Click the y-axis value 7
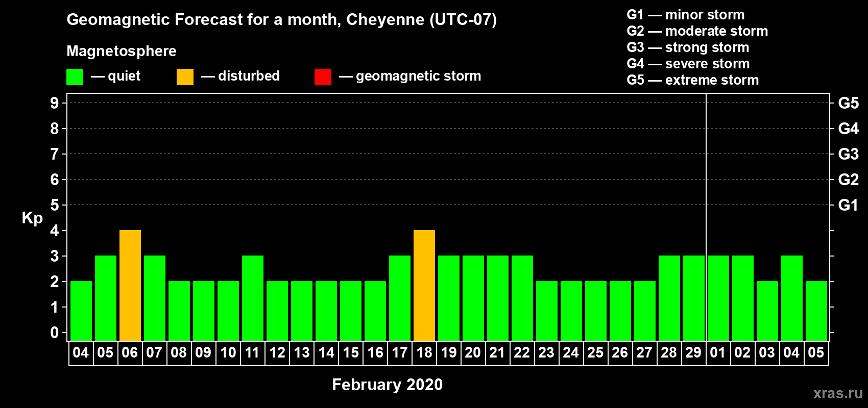Screen dimensions: 868x408 pos(55,154)
